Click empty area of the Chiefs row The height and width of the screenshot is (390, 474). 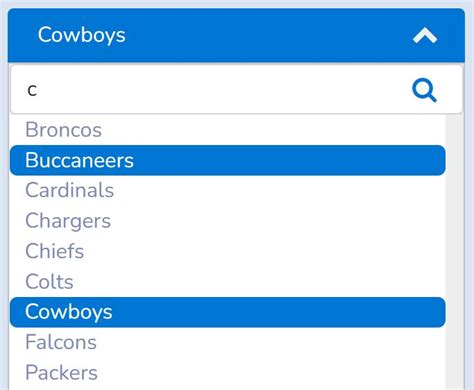click(263, 251)
